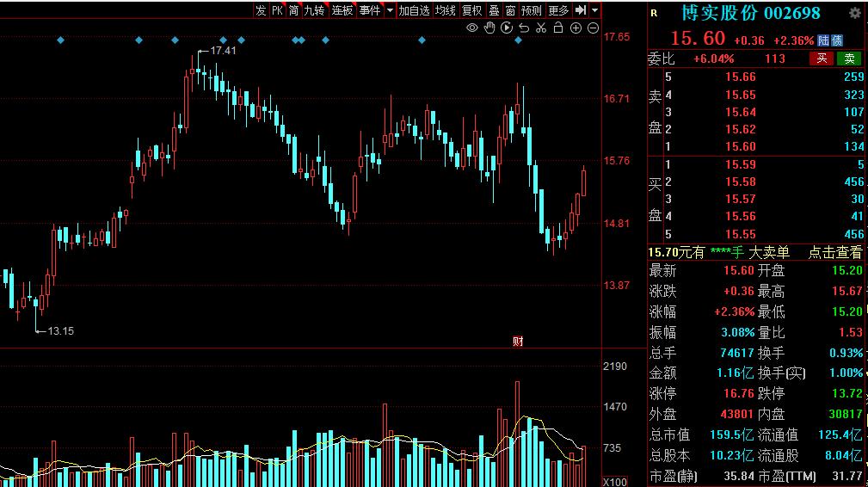Open the 事件 events menu
The image size is (868, 487).
[x=370, y=10]
